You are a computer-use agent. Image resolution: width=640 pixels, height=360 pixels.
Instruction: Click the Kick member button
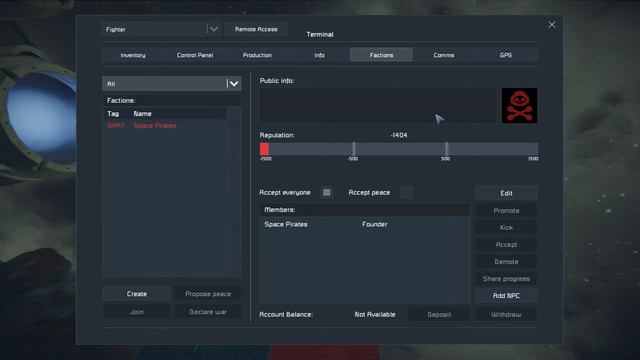click(506, 228)
